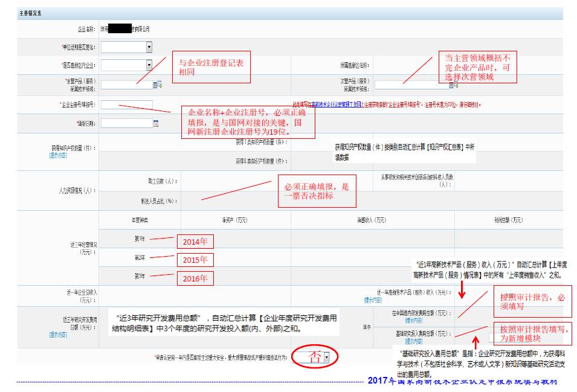Click the 职工总数 value cell

230,181
